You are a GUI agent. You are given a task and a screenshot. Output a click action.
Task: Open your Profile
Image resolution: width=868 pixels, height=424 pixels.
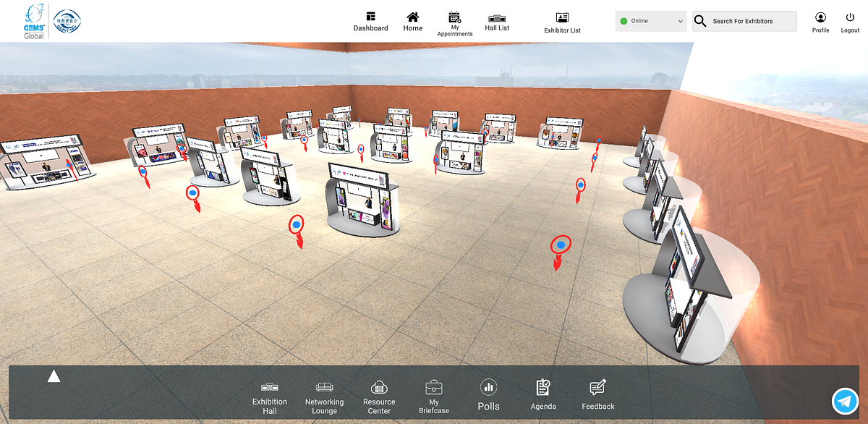820,22
